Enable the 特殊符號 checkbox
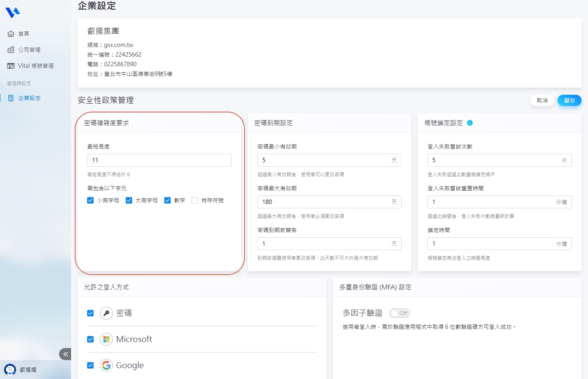This screenshot has height=379, width=588. click(195, 200)
